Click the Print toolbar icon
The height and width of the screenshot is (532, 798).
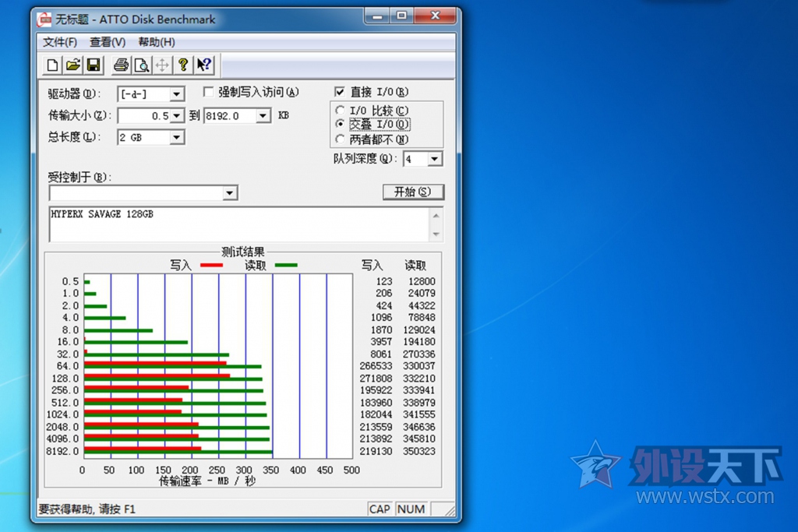121,65
